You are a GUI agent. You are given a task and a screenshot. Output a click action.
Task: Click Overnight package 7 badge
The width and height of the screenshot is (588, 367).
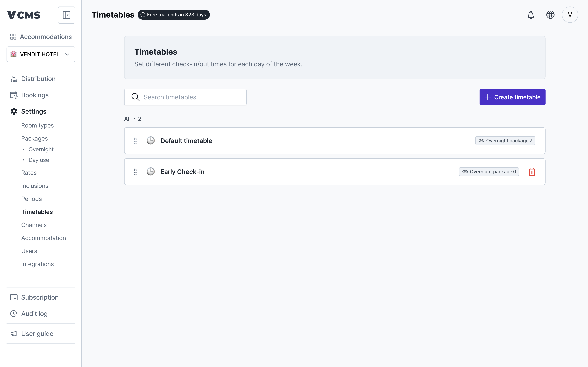[x=505, y=141]
